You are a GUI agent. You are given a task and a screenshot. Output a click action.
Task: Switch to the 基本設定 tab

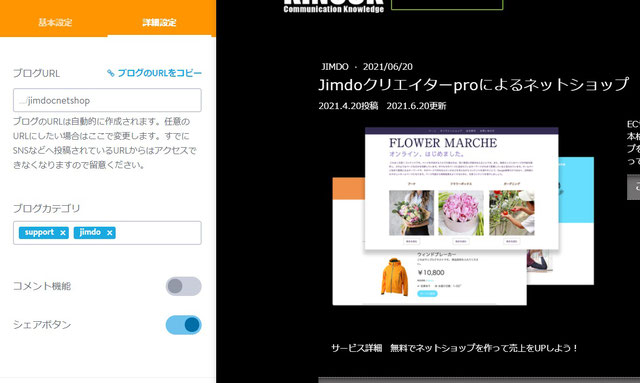[55, 22]
